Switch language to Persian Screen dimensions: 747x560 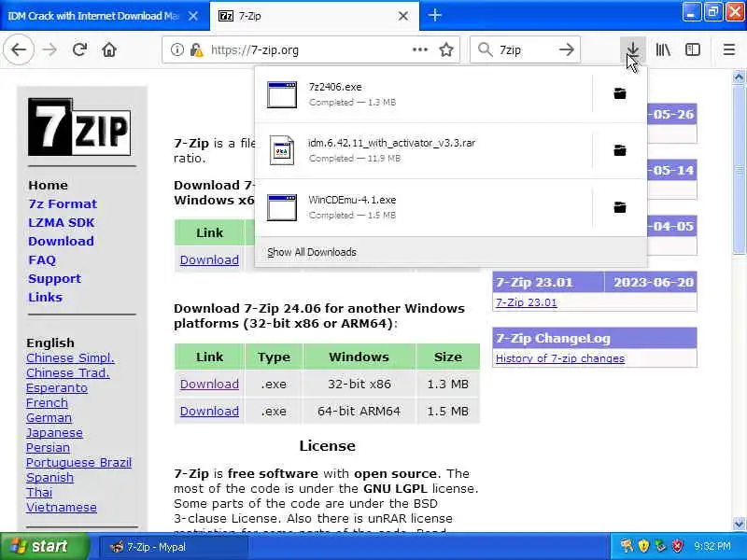point(48,448)
